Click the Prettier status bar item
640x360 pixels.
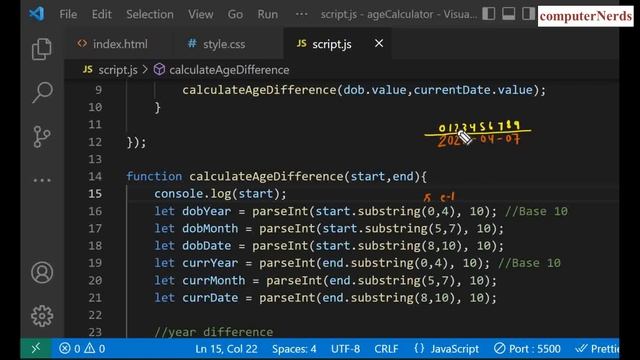click(x=597, y=349)
